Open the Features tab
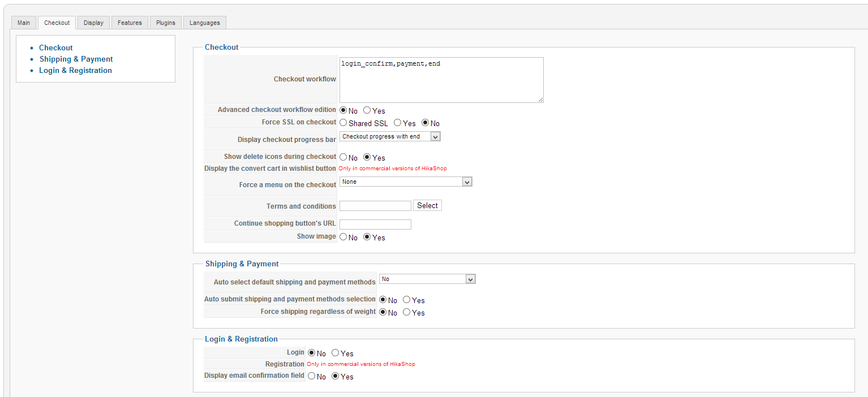This screenshot has height=397, width=868. 130,23
